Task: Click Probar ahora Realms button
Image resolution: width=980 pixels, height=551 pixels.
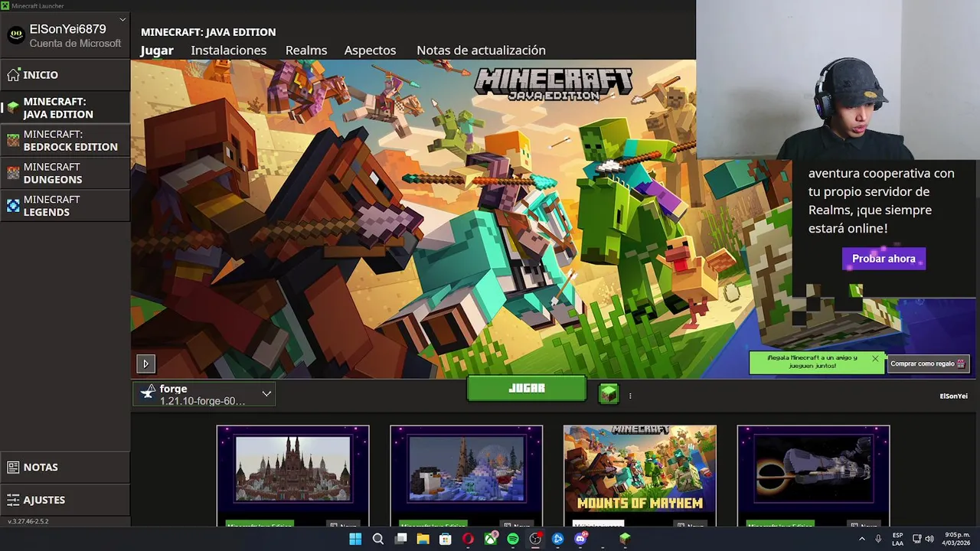Action: pyautogui.click(x=884, y=259)
